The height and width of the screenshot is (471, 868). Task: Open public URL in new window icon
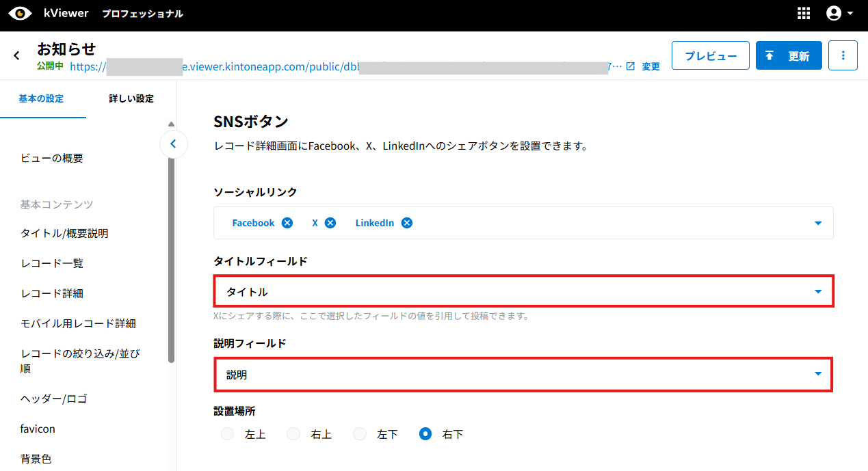pyautogui.click(x=631, y=66)
